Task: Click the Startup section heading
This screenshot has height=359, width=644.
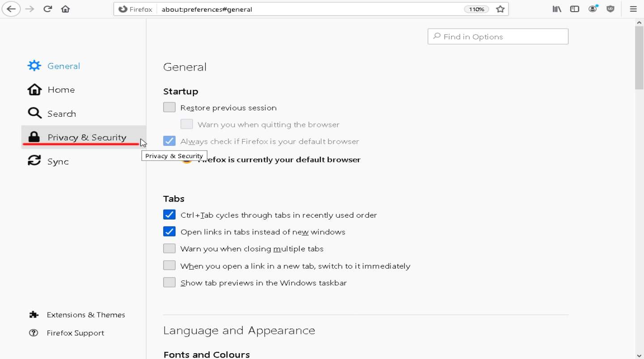Action: [x=181, y=91]
